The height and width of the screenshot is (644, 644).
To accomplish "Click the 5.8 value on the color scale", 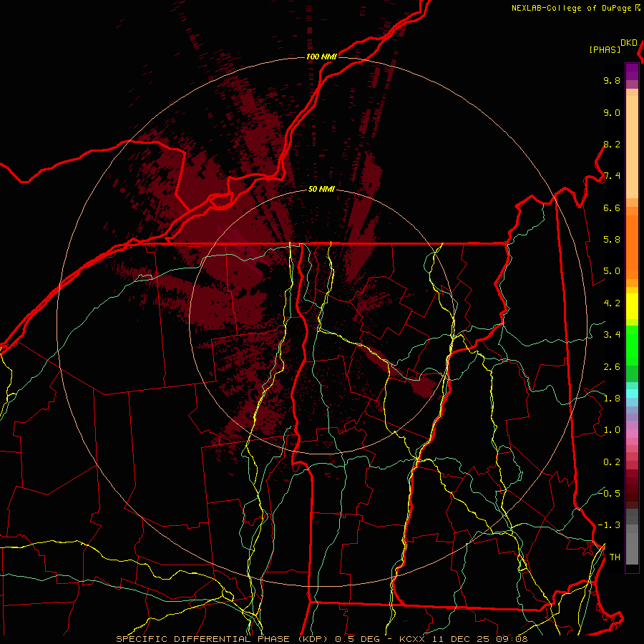I will pos(612,240).
